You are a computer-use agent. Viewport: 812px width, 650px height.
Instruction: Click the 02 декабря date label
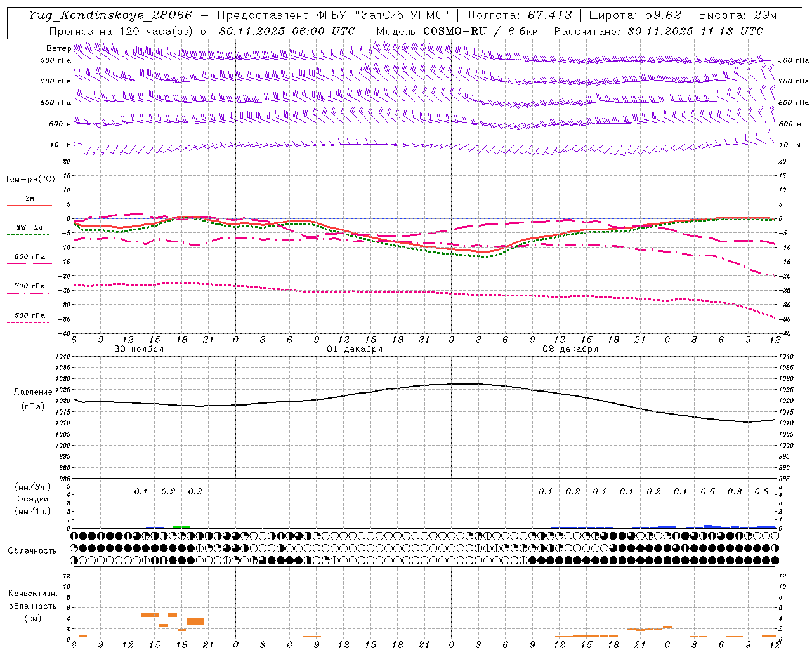[x=570, y=349]
